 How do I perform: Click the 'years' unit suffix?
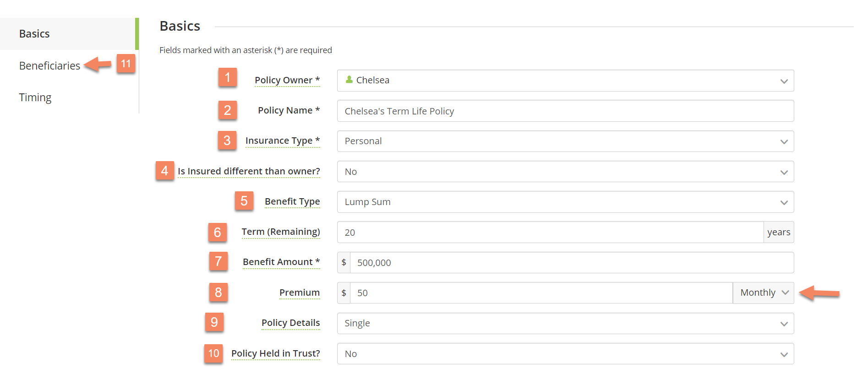pyautogui.click(x=779, y=232)
